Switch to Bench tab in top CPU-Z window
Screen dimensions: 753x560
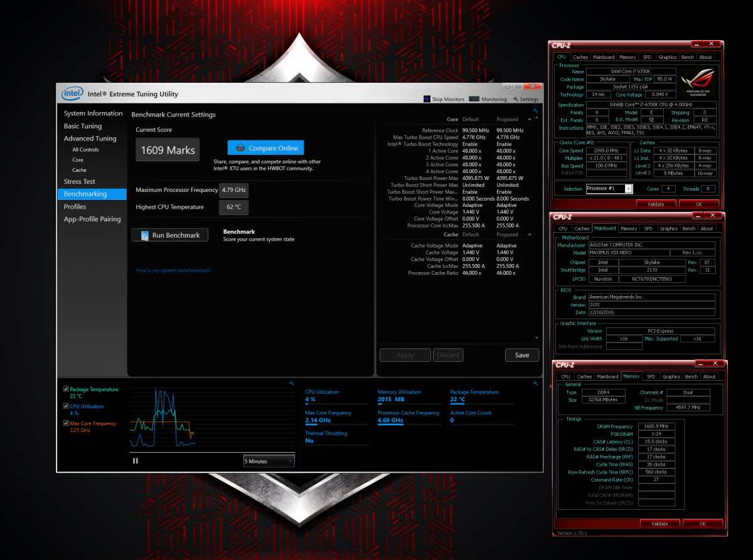tap(688, 57)
